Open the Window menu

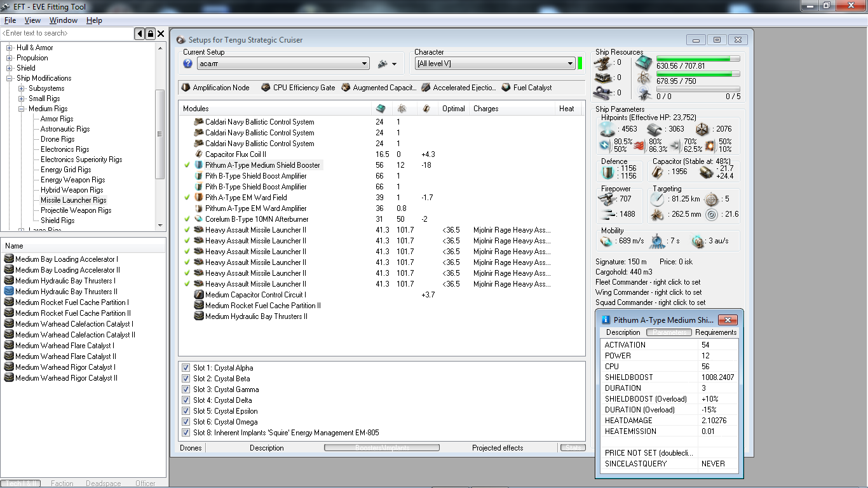pyautogui.click(x=64, y=20)
